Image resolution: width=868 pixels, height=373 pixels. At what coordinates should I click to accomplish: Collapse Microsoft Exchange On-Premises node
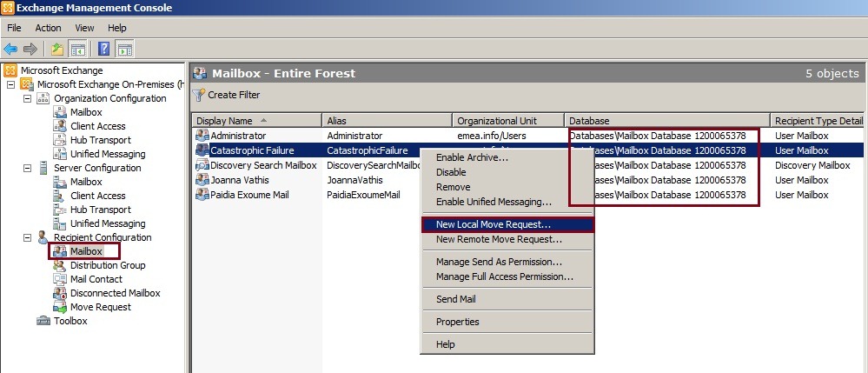pos(10,84)
